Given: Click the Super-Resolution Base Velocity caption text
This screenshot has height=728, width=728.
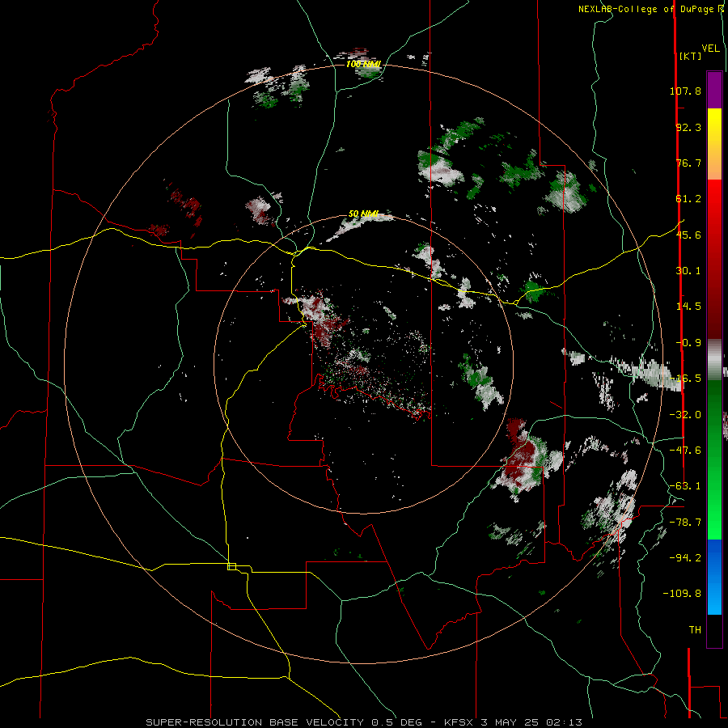Looking at the screenshot, I should point(364,722).
